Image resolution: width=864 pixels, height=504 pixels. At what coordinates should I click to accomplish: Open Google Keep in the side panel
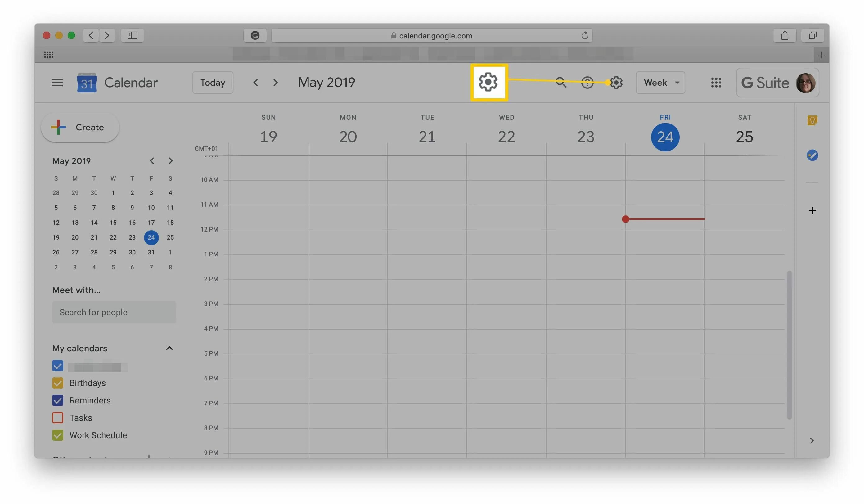pos(812,120)
